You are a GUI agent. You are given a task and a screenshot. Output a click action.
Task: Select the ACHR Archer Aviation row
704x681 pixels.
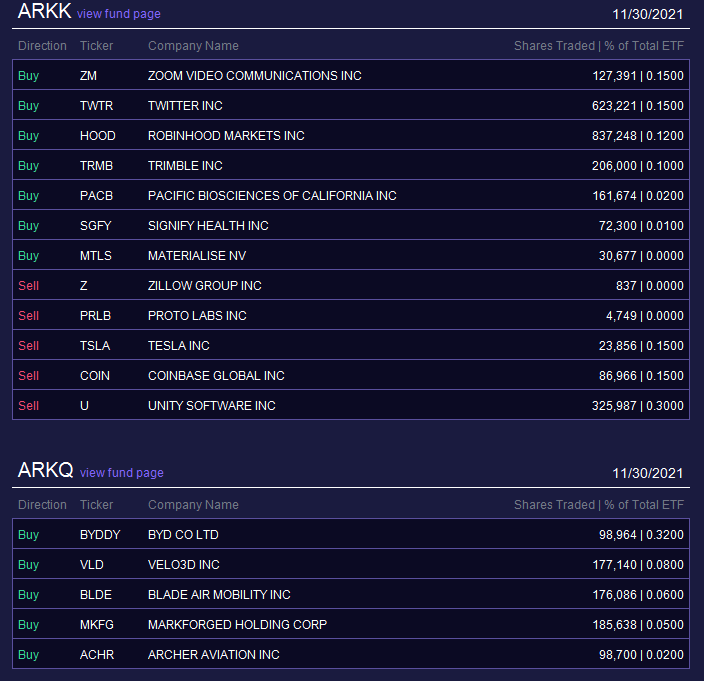click(x=351, y=655)
